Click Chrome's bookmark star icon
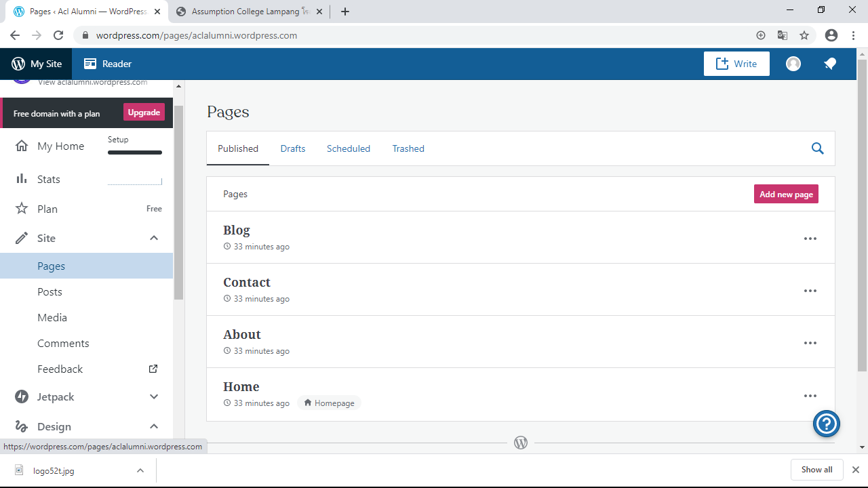This screenshot has width=868, height=488. (804, 35)
